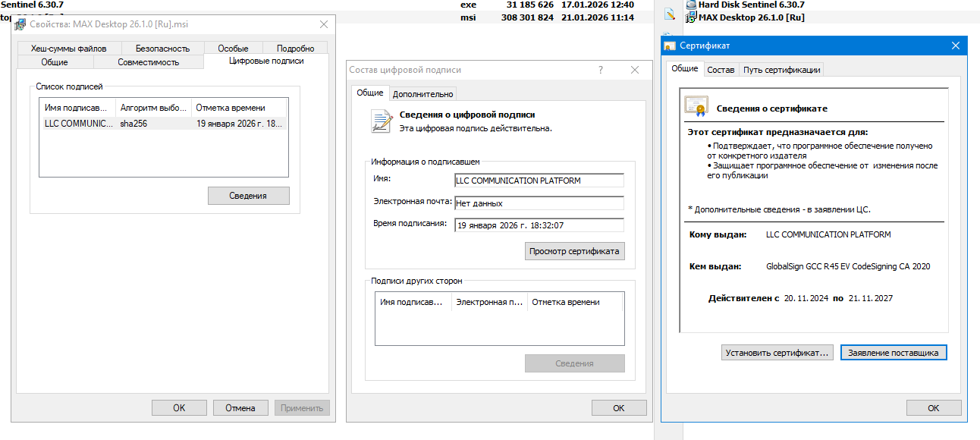Screen dimensions: 980x440
Task: Click the signed document icon in digital signature details
Action: point(381,121)
